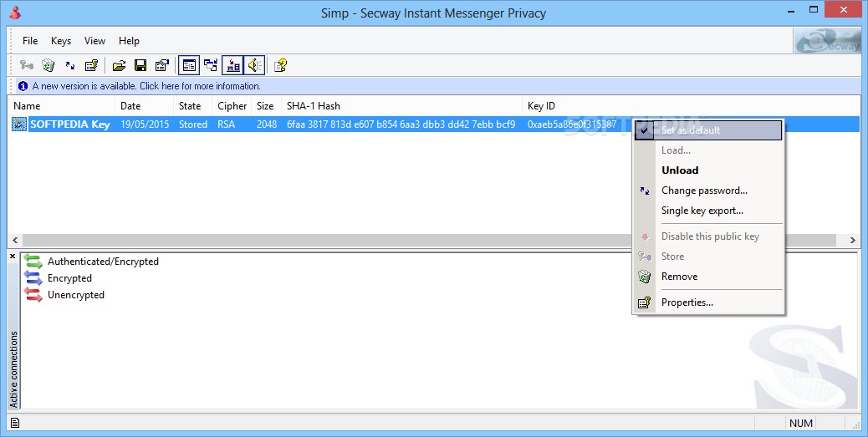Close the Active connections panel with x

pyautogui.click(x=13, y=257)
